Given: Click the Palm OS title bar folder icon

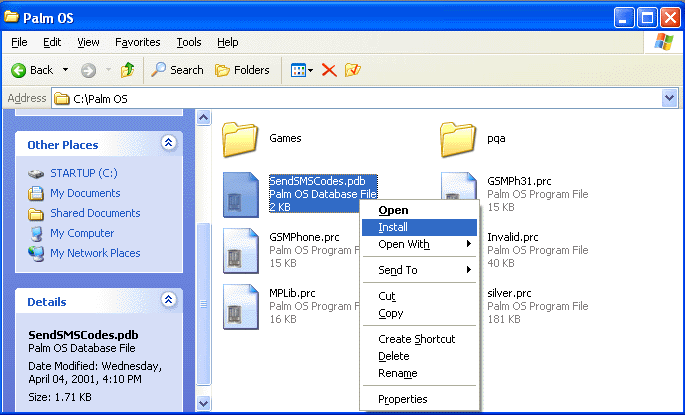Looking at the screenshot, I should click(11, 17).
